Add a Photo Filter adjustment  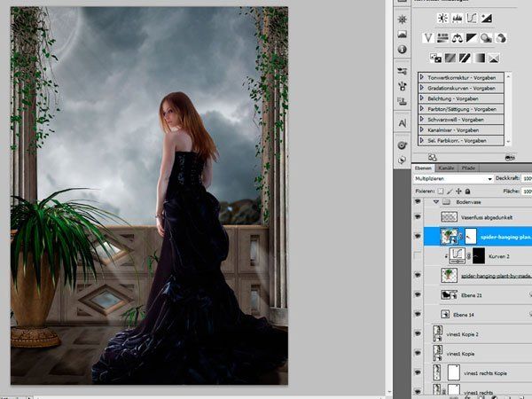tap(486, 37)
